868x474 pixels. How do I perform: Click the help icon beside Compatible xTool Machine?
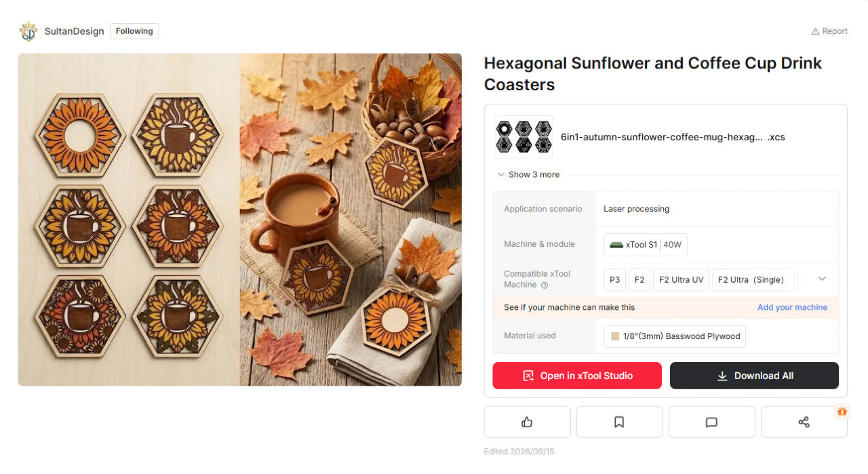click(x=545, y=285)
